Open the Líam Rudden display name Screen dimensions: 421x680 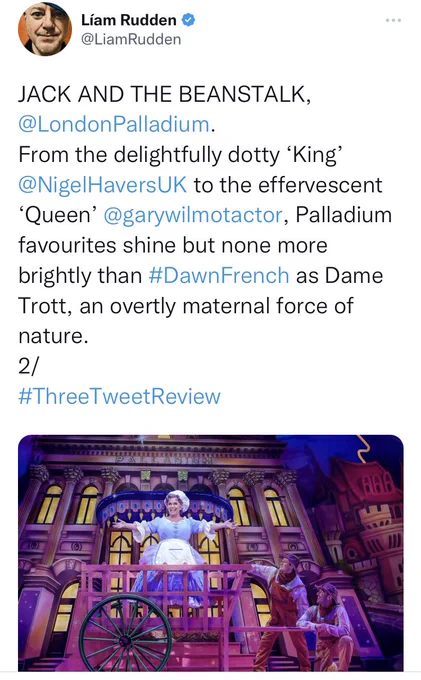128,20
